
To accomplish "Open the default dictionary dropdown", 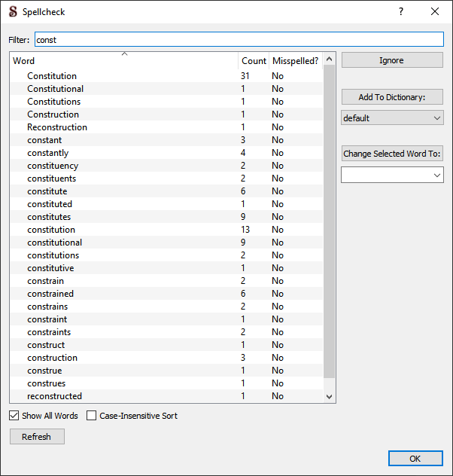I will click(392, 118).
